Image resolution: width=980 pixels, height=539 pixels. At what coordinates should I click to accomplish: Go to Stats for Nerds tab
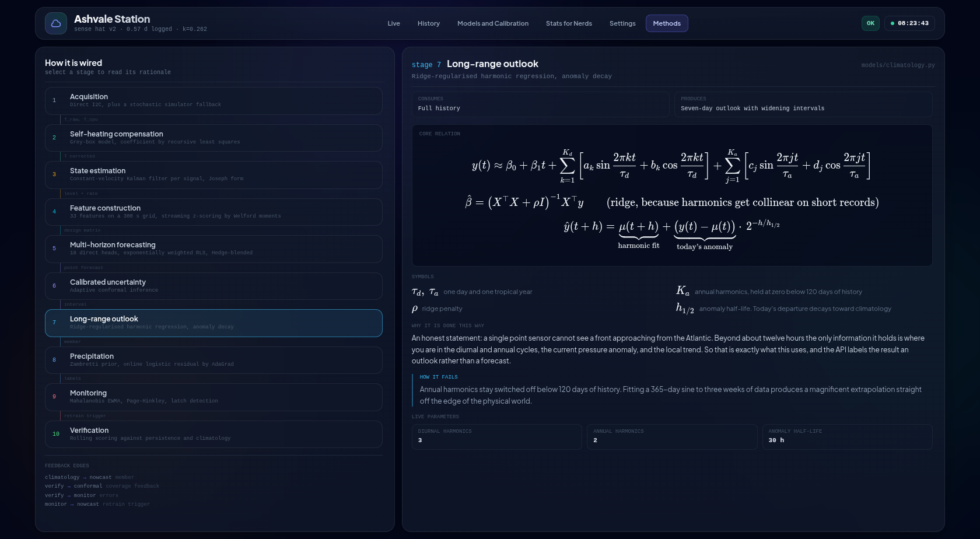(x=569, y=23)
